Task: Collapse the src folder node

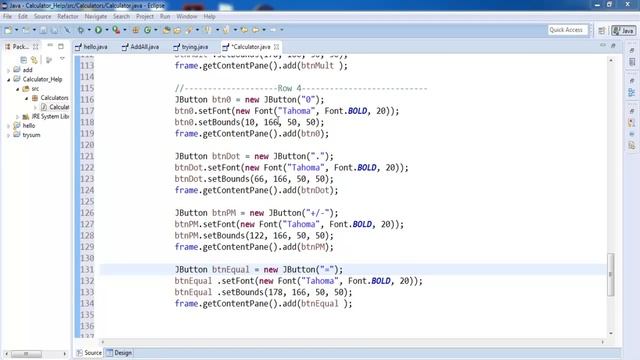Action: (x=18, y=89)
